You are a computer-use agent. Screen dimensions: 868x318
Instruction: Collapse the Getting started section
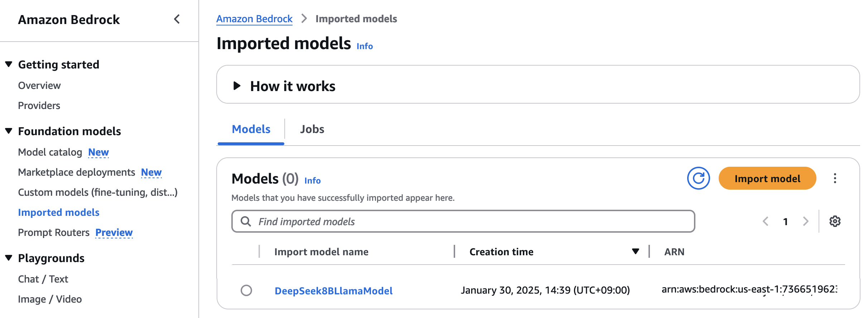(x=9, y=64)
